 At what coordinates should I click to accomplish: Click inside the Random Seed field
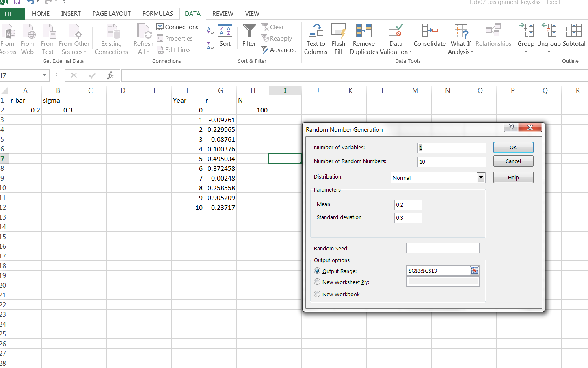(x=443, y=248)
